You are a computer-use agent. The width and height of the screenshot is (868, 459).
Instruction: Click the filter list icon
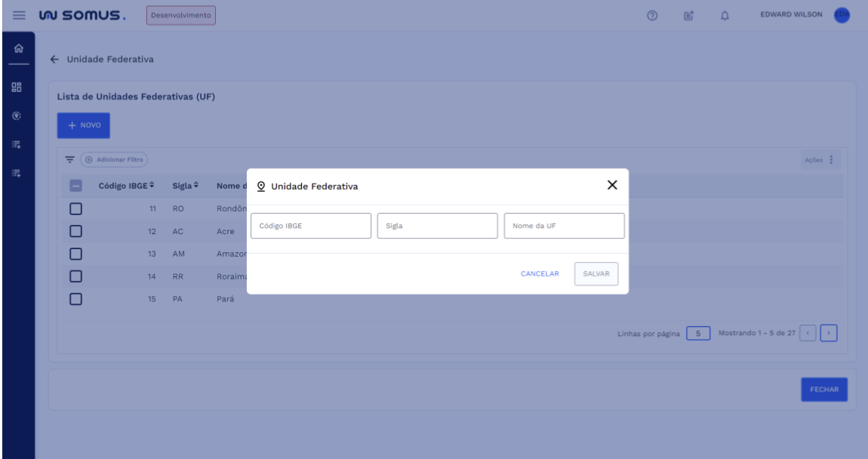[x=70, y=159]
